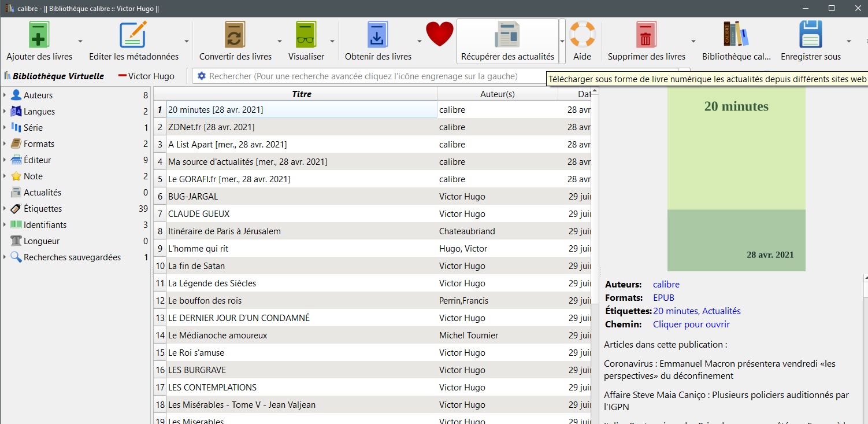This screenshot has width=868, height=424.
Task: Click the Victor Hugo virtual library tab
Action: [146, 76]
